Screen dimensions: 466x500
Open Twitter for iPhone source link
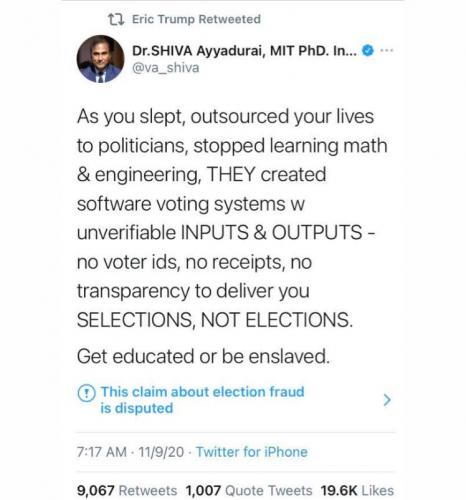tap(252, 452)
